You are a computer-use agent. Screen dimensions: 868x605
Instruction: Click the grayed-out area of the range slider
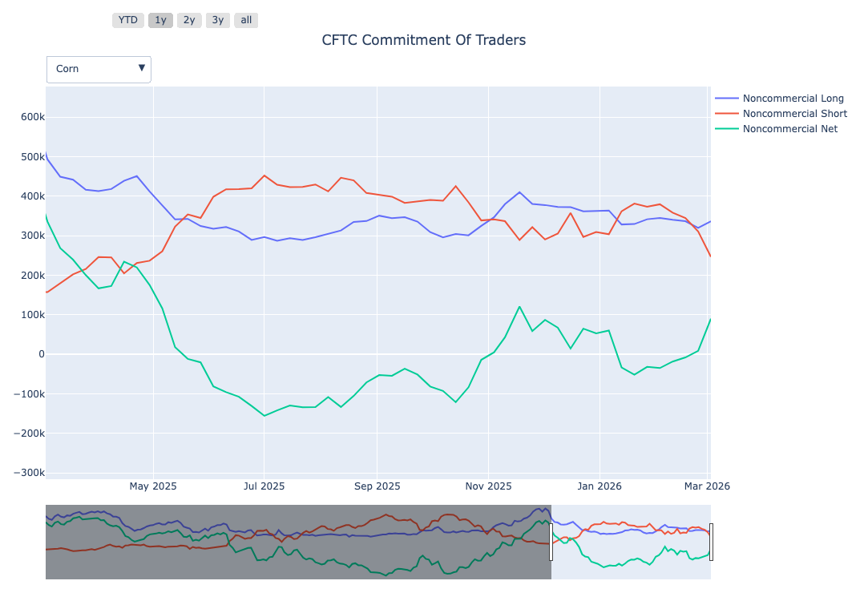[297, 542]
